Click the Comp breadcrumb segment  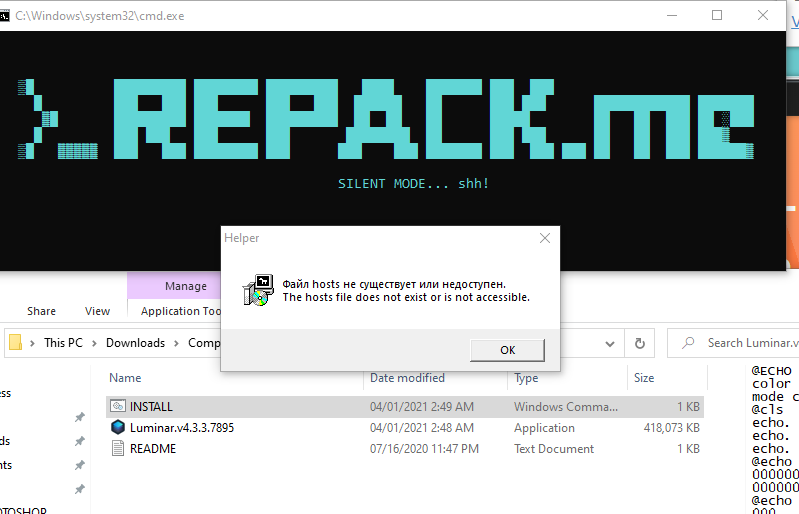click(x=204, y=343)
